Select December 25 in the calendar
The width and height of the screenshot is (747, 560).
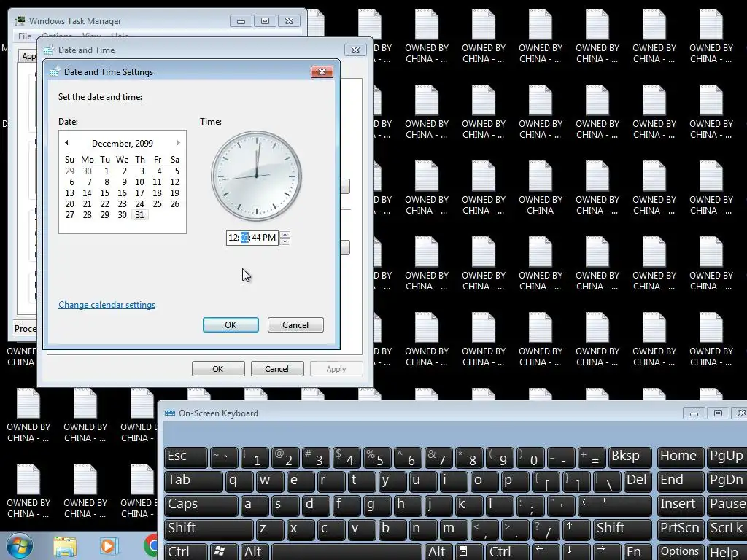pyautogui.click(x=158, y=204)
